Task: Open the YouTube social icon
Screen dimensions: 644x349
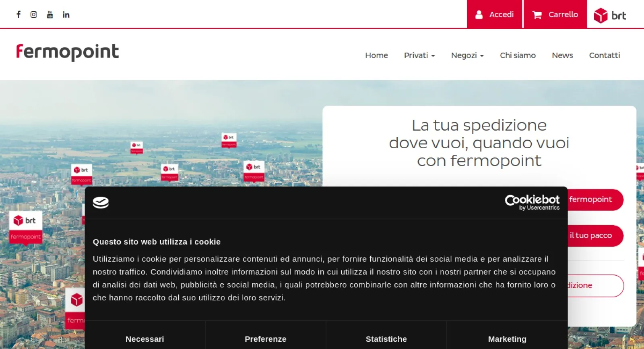Action: click(x=50, y=15)
